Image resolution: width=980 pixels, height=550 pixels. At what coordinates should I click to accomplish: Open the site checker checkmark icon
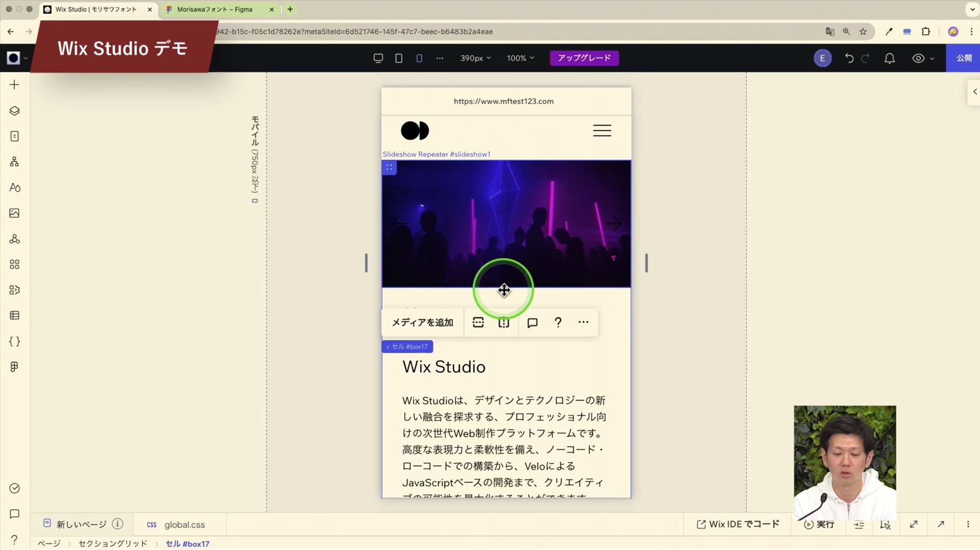click(14, 488)
